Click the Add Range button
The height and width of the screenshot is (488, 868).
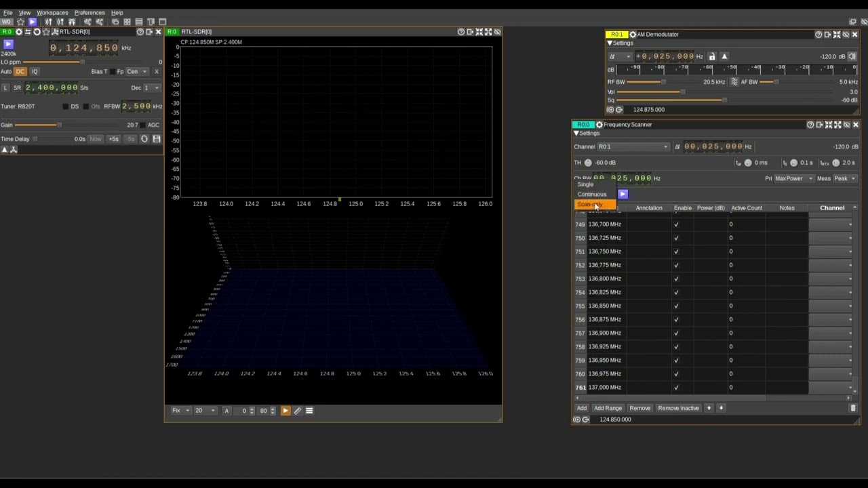[608, 408]
